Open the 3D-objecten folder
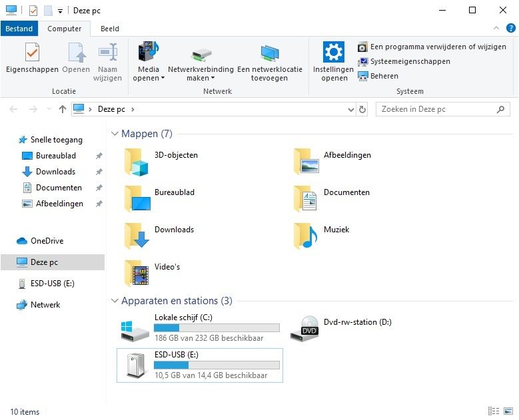 161,162
